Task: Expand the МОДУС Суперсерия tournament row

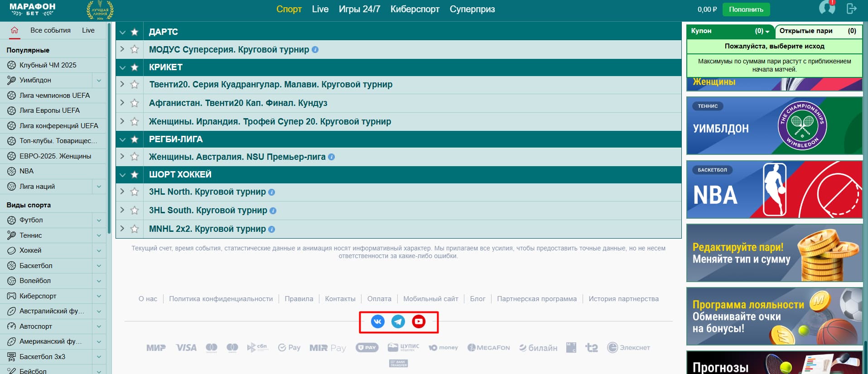Action: [122, 49]
